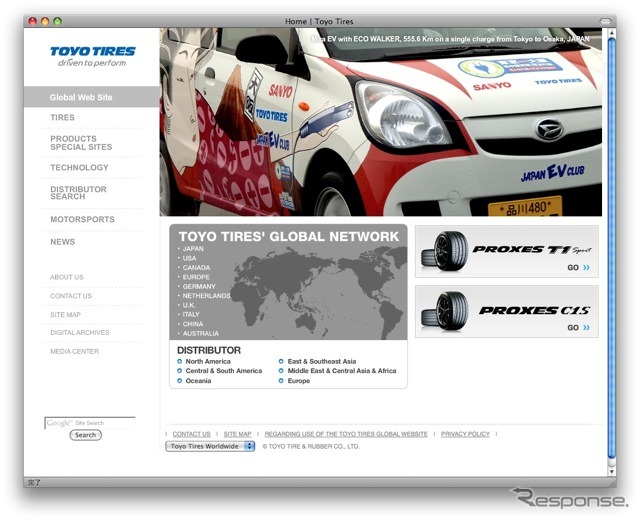640x520 pixels.
Task: Click the world map graphic
Action: [x=320, y=293]
